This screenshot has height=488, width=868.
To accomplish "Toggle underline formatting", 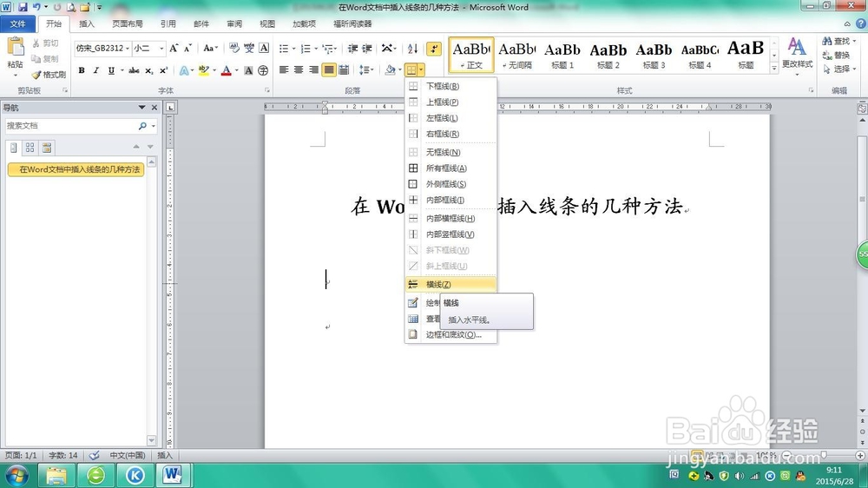I will tap(111, 70).
